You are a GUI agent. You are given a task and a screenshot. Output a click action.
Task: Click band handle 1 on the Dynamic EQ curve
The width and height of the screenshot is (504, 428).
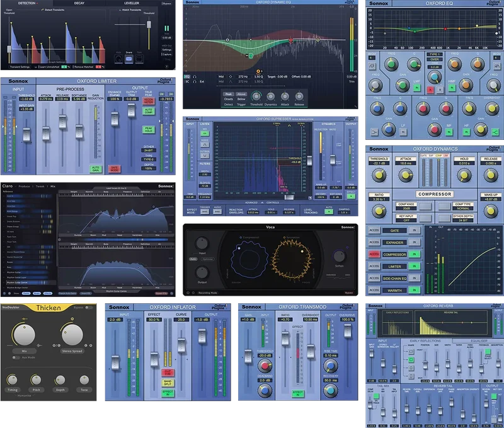tap(227, 40)
